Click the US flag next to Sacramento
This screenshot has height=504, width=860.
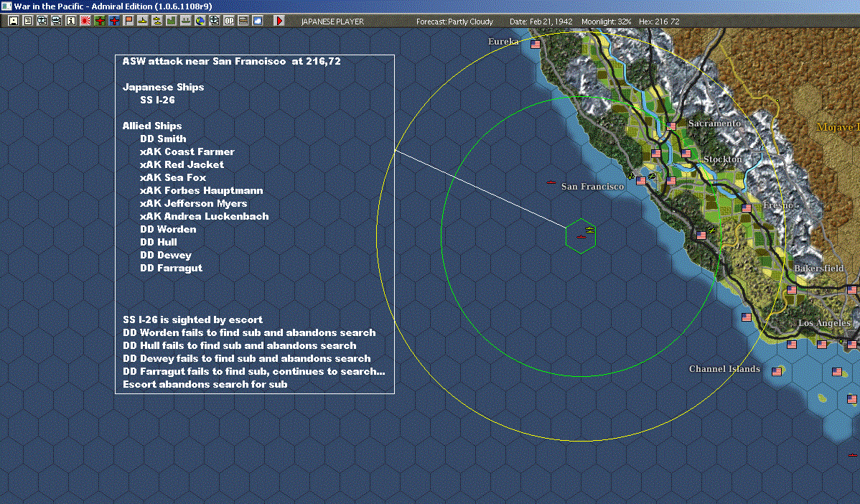(x=671, y=126)
